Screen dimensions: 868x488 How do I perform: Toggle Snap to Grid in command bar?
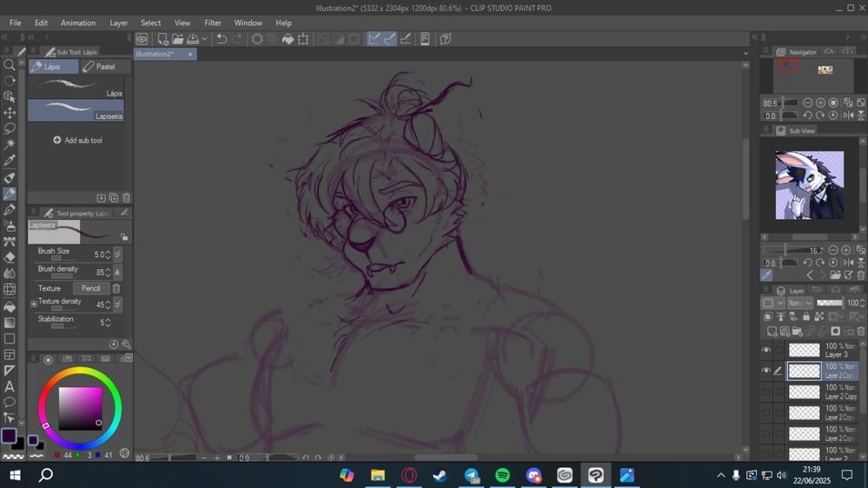click(405, 39)
